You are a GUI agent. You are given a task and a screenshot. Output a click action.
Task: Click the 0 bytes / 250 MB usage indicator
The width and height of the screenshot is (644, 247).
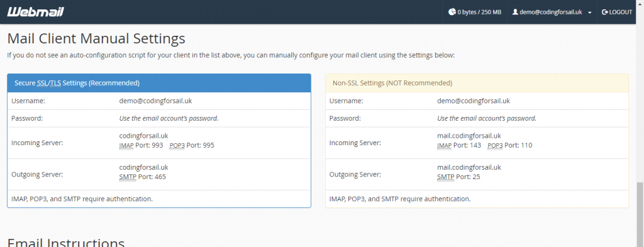475,12
